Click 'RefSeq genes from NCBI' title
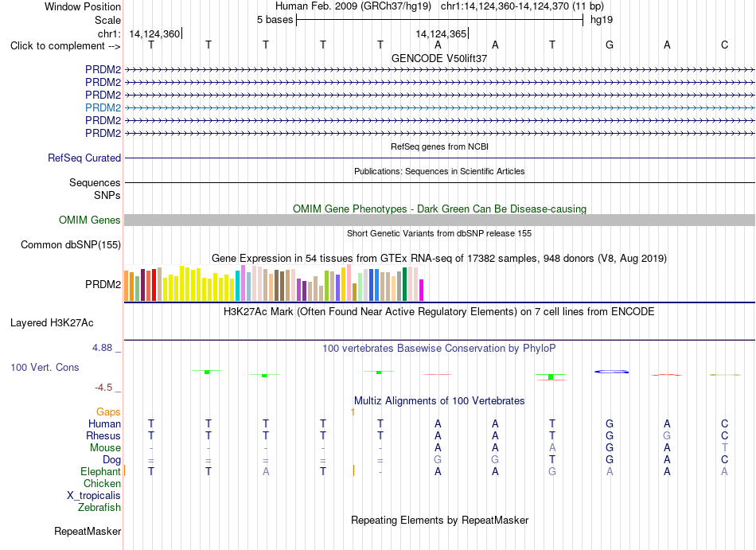Image resolution: width=756 pixels, height=550 pixels. click(440, 146)
